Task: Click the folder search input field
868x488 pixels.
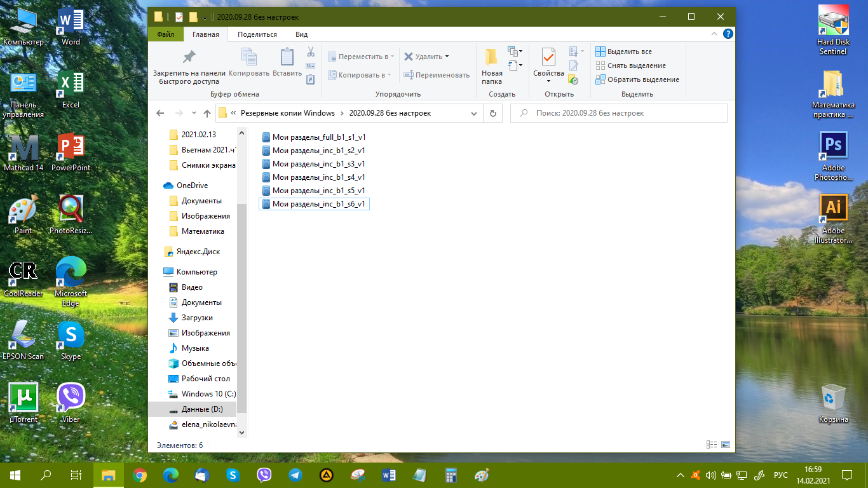Action: 619,113
